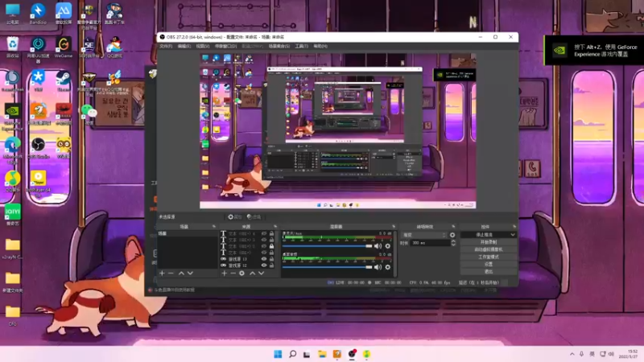Add a new source with plus icon

[x=225, y=273]
